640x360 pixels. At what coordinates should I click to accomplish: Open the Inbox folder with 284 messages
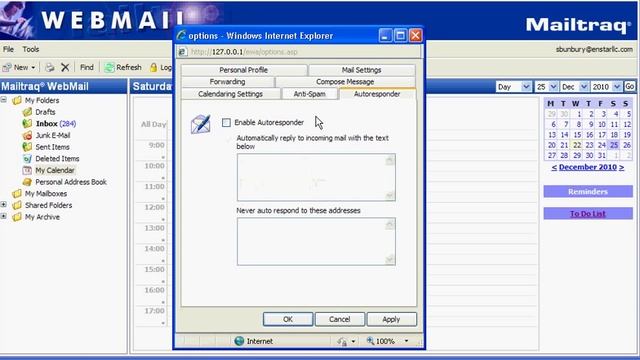pyautogui.click(x=56, y=123)
